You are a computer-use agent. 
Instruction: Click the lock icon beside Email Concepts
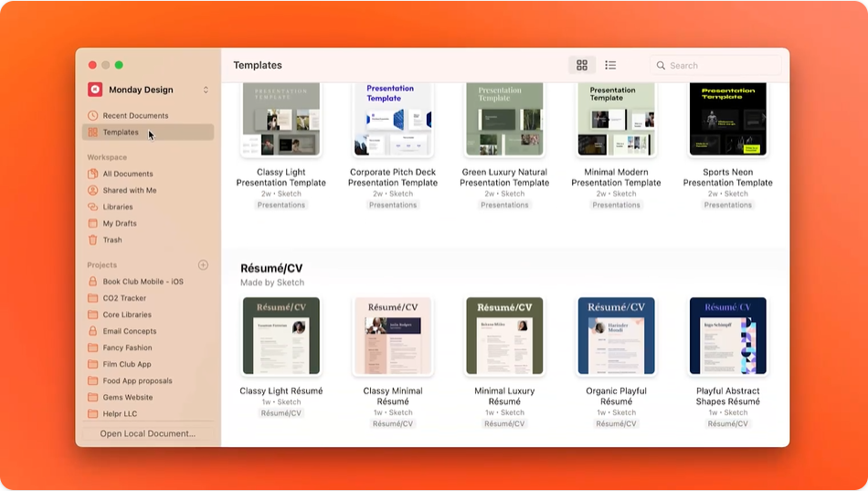(x=92, y=331)
